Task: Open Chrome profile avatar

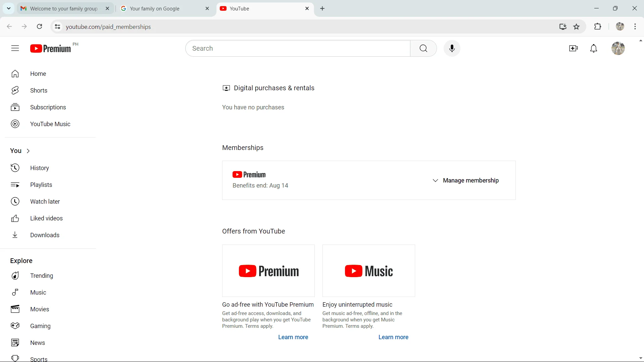Action: pos(620,27)
